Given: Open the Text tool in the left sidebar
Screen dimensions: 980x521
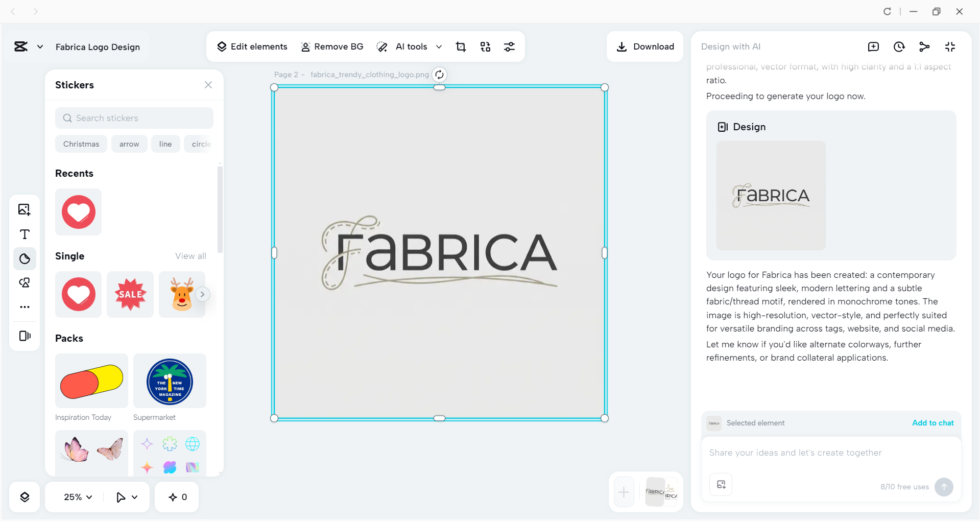Looking at the screenshot, I should tap(24, 234).
